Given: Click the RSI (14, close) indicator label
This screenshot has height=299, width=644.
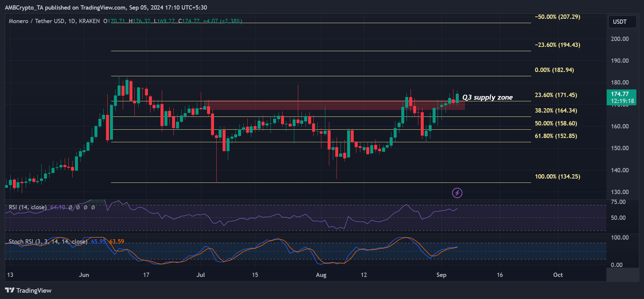Looking at the screenshot, I should coord(28,207).
